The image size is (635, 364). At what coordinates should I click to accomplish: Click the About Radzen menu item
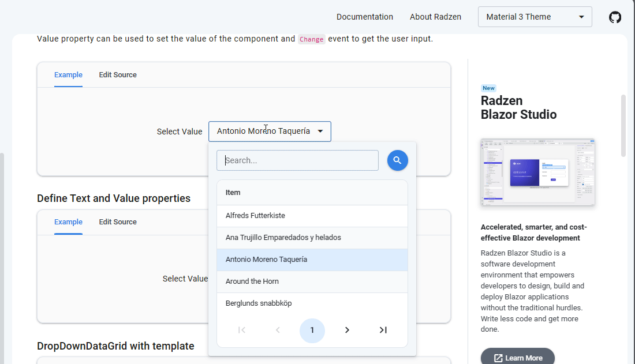tap(435, 17)
